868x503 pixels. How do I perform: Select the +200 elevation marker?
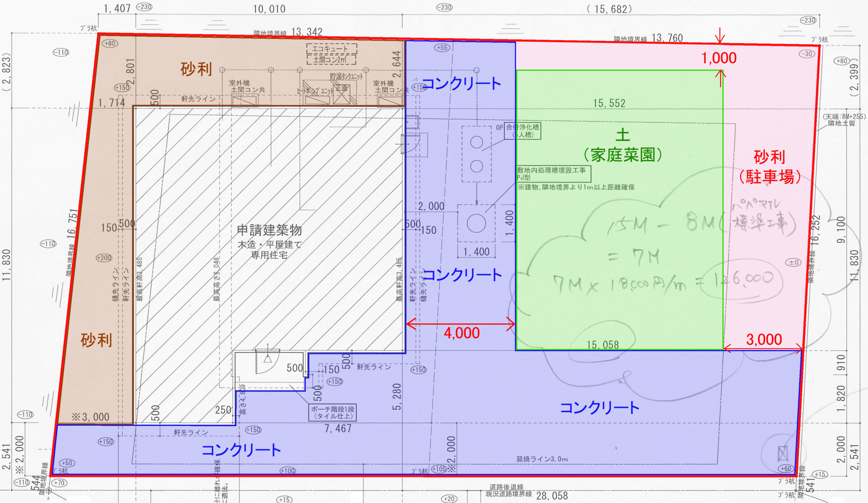[x=104, y=258]
